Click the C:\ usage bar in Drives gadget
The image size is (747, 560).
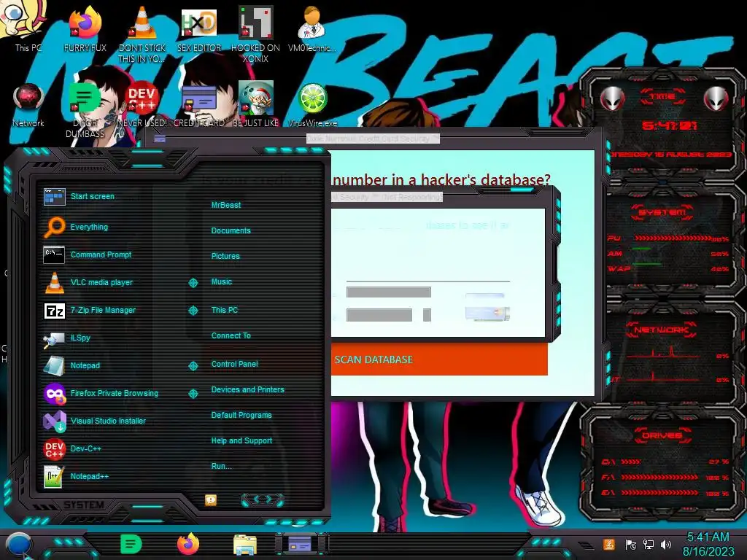(631, 462)
